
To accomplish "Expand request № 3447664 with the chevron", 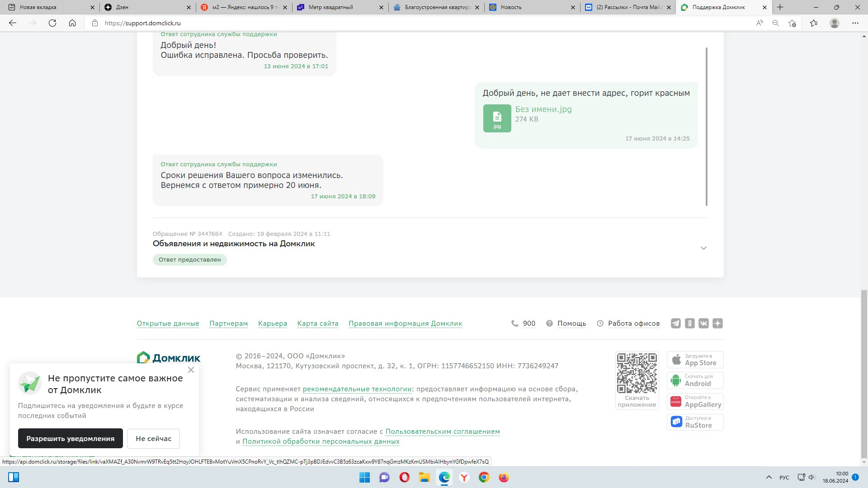I will pos(703,248).
